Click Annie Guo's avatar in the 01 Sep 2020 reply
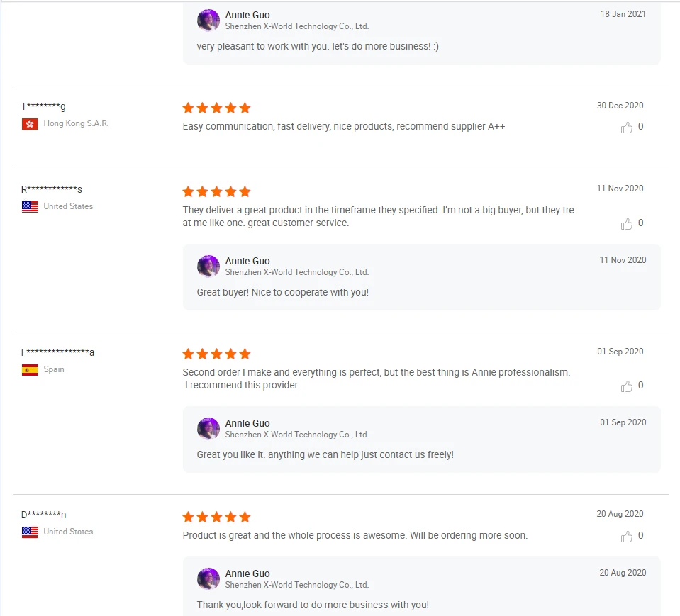The width and height of the screenshot is (680, 616). [x=208, y=429]
